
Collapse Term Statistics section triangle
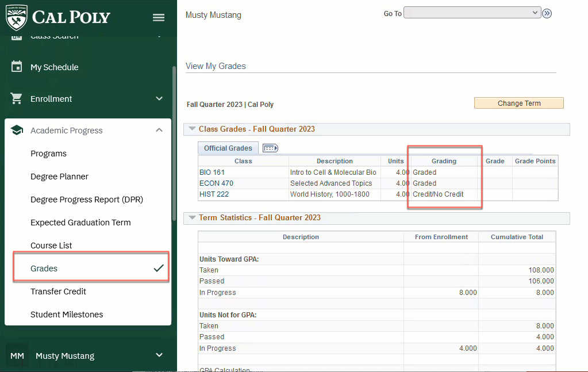click(192, 218)
